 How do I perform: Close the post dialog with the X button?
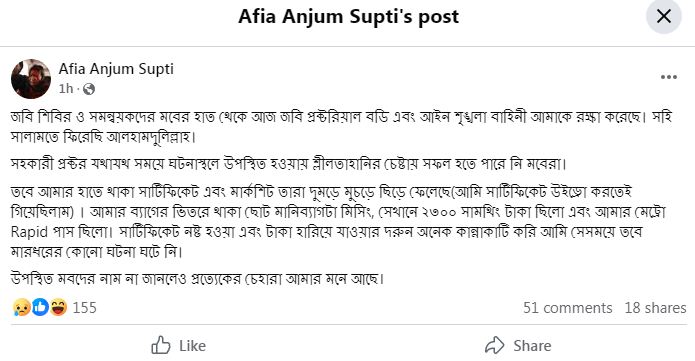point(664,16)
